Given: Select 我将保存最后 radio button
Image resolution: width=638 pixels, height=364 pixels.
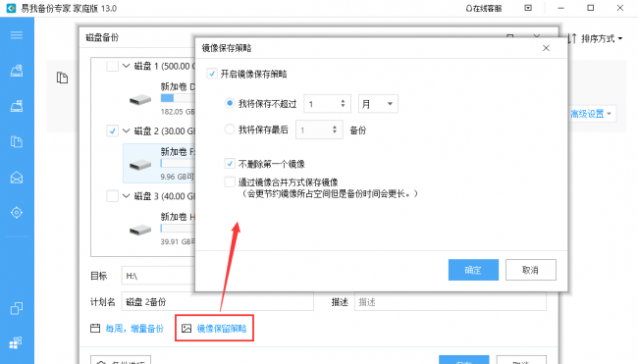Looking at the screenshot, I should tap(230, 130).
